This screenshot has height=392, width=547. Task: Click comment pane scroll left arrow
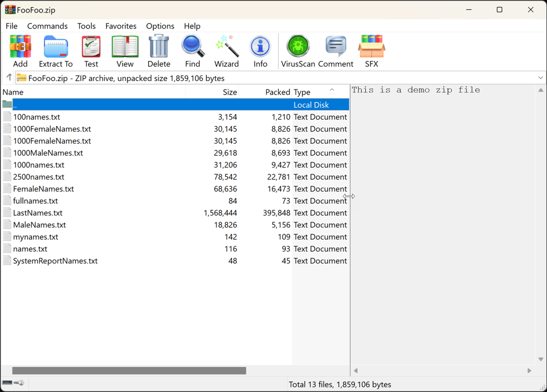(356, 371)
